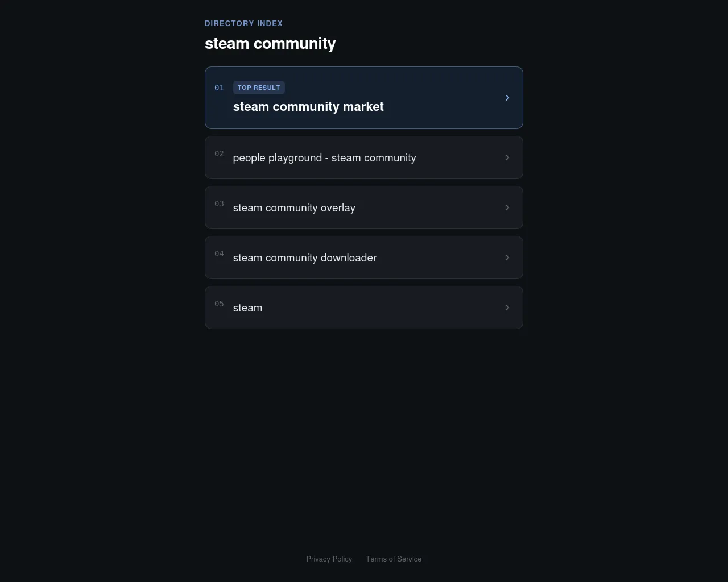Click the 04 index number
Image resolution: width=728 pixels, height=582 pixels.
coord(219,253)
